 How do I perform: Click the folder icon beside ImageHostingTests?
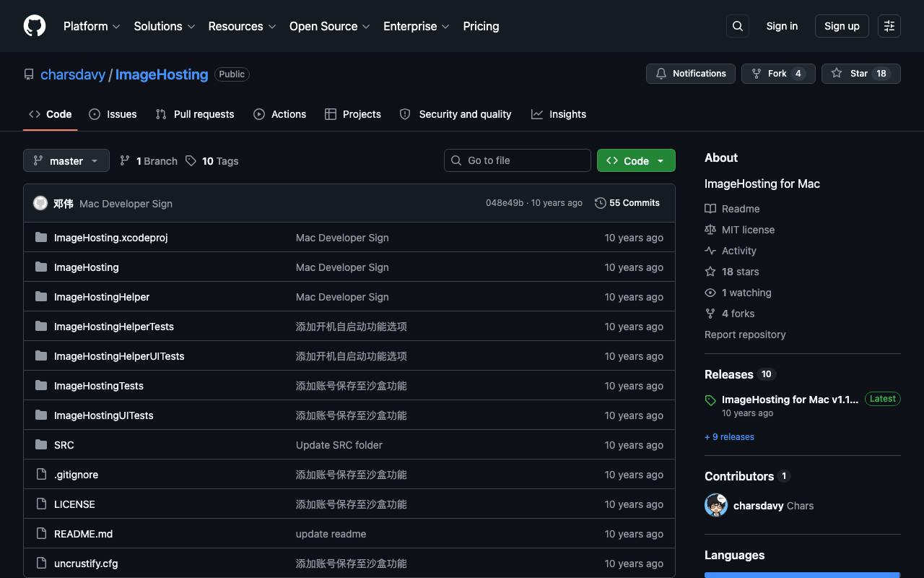pyautogui.click(x=41, y=386)
